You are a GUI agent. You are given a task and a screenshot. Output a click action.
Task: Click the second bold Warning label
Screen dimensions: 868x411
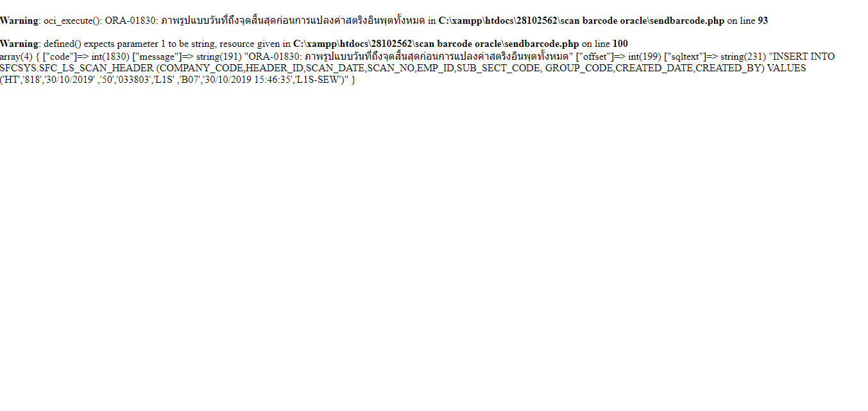tap(19, 44)
